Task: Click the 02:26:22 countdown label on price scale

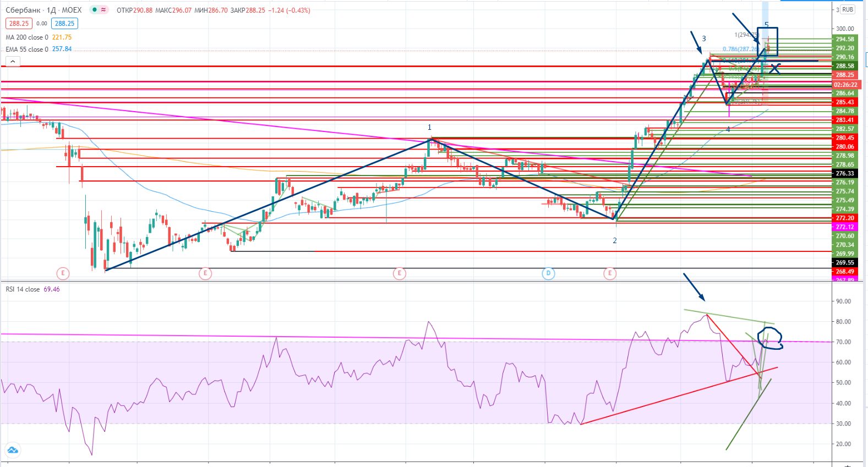Action: [845, 85]
